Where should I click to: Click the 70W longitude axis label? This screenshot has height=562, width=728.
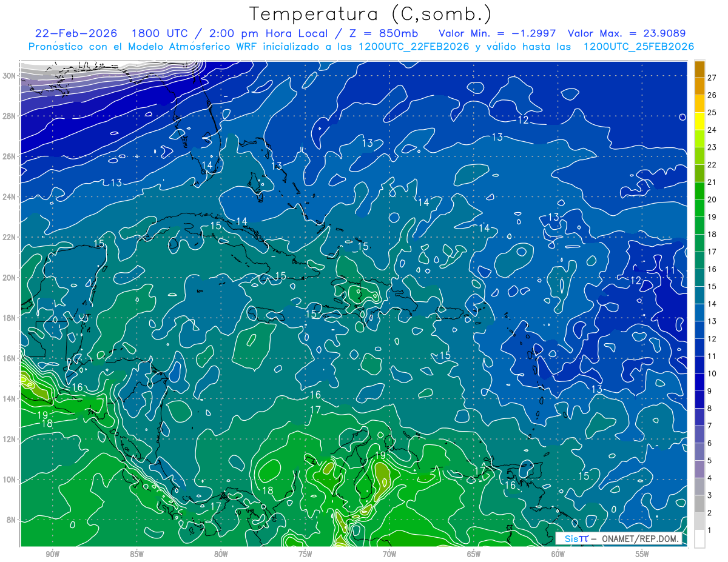click(x=389, y=554)
